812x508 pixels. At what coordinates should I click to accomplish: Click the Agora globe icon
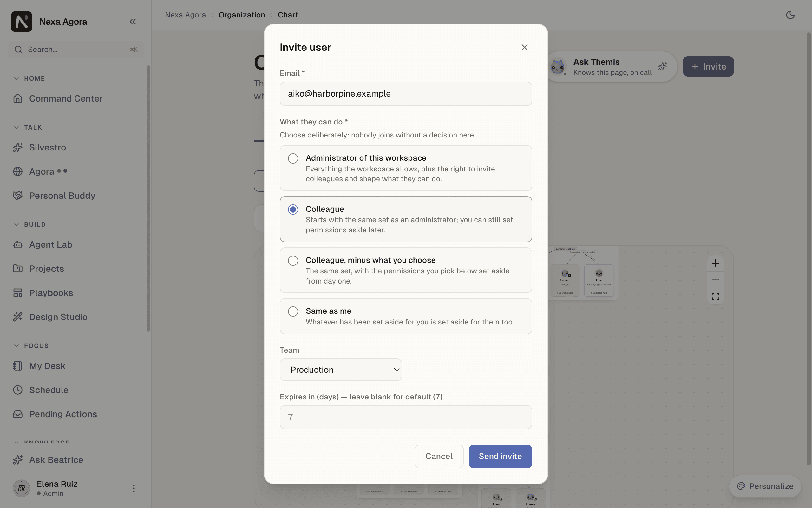[18, 171]
